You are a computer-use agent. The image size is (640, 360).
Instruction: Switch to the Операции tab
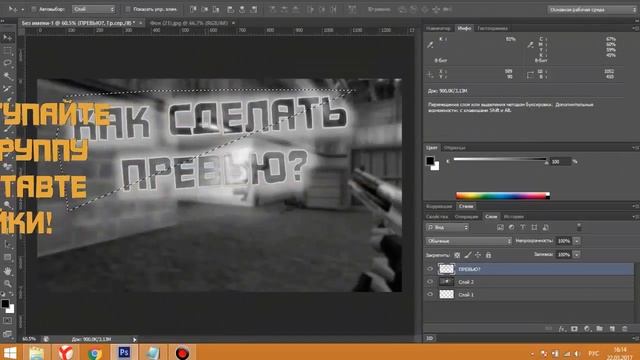pyautogui.click(x=466, y=217)
